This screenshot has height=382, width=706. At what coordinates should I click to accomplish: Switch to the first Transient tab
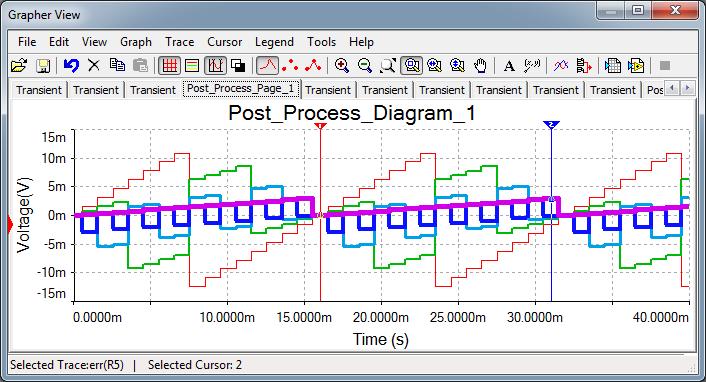39,90
